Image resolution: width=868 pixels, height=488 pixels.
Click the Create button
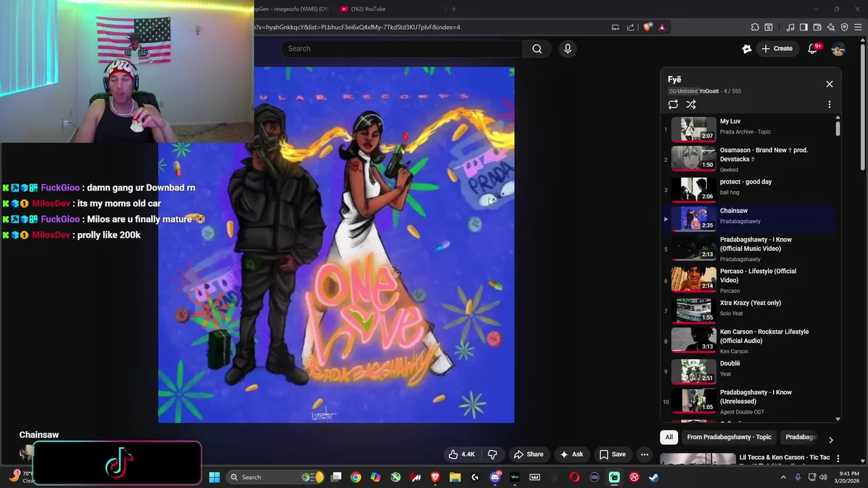point(776,49)
